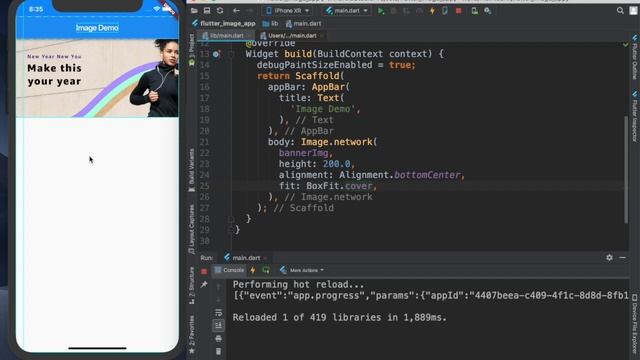Click the synchronize refresh icon in toolbar
Screen dimensions: 640x360
pyautogui.click(x=220, y=11)
